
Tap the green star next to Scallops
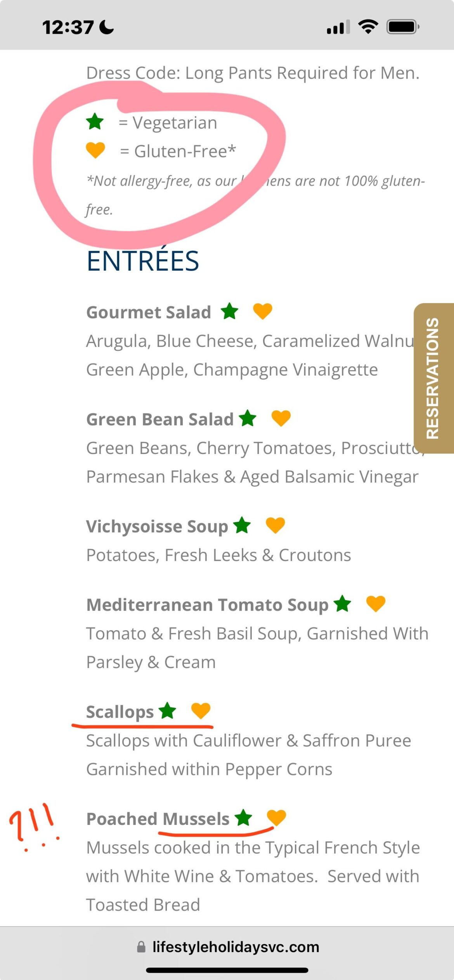point(167,711)
